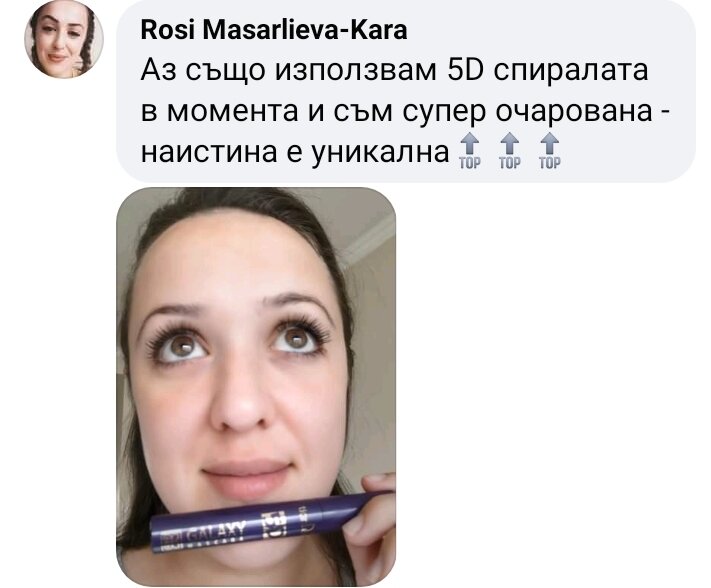The image size is (711, 588).
Task: Select the word "момента" in comment
Action: 233,112
